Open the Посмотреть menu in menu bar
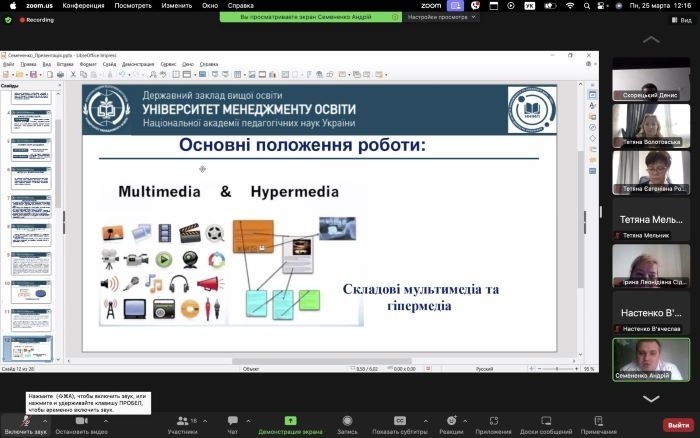The image size is (700, 438). coord(133,5)
